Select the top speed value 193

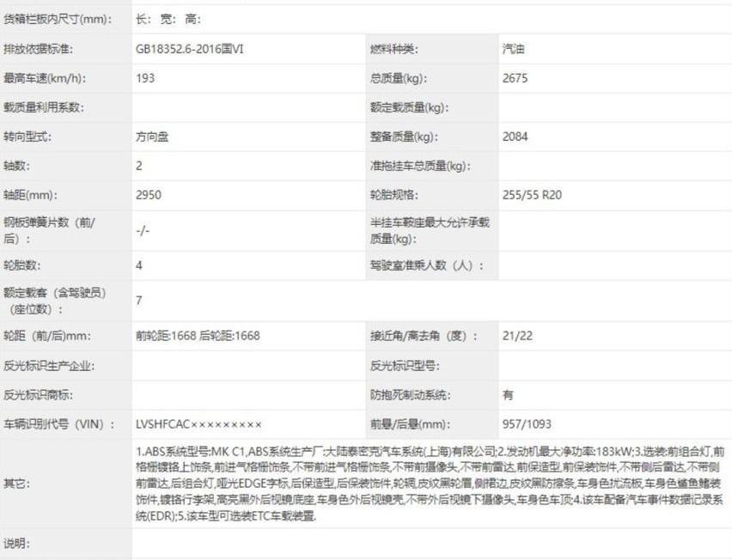tap(145, 78)
